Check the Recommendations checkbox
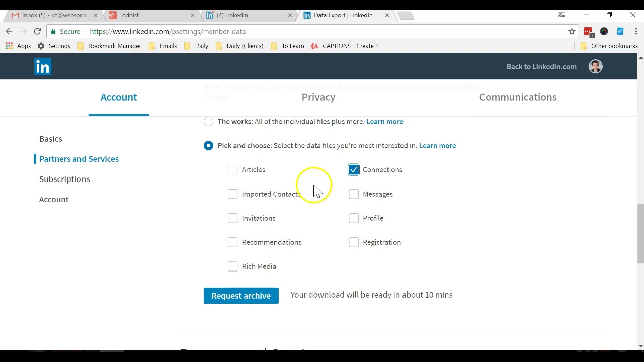 point(232,242)
